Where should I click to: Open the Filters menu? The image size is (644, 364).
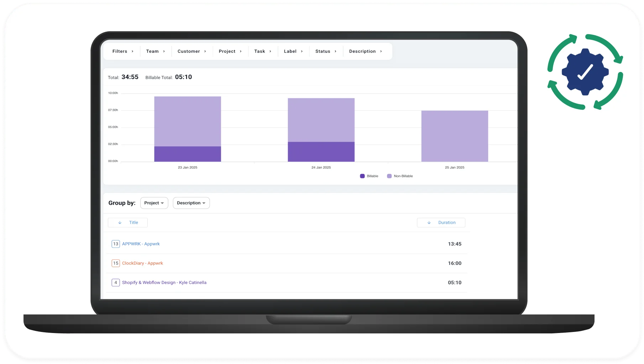click(x=123, y=51)
